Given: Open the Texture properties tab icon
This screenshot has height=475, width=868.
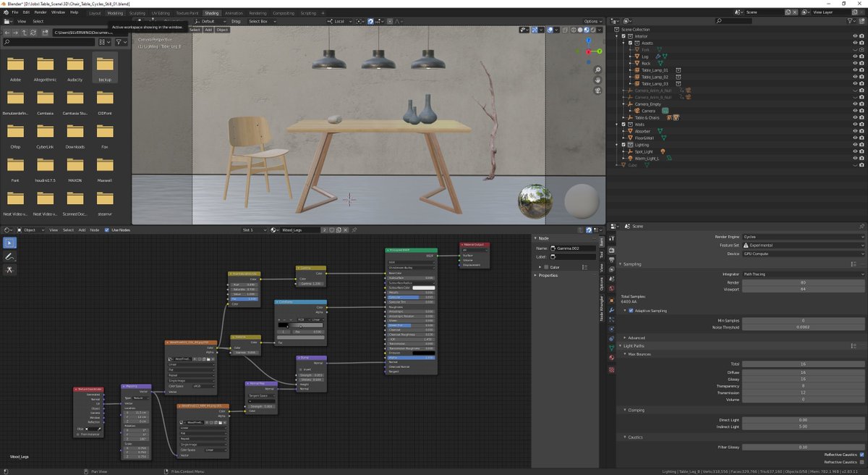Looking at the screenshot, I should [x=611, y=369].
